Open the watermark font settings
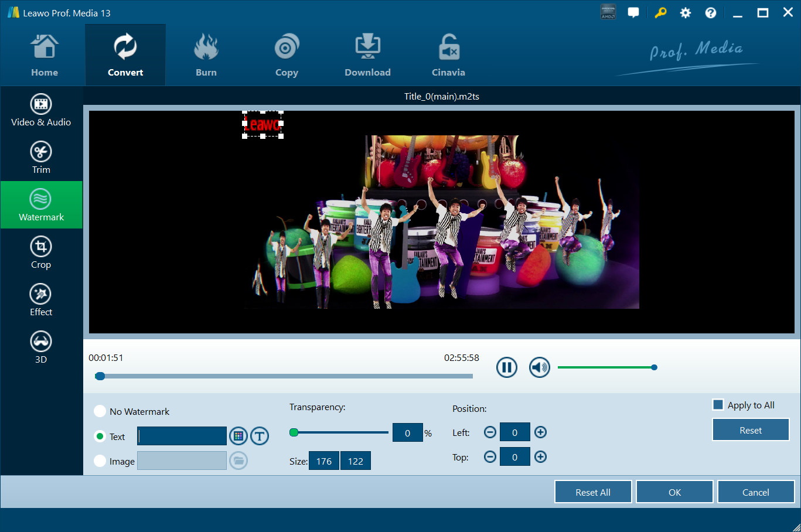This screenshot has height=532, width=801. tap(260, 436)
